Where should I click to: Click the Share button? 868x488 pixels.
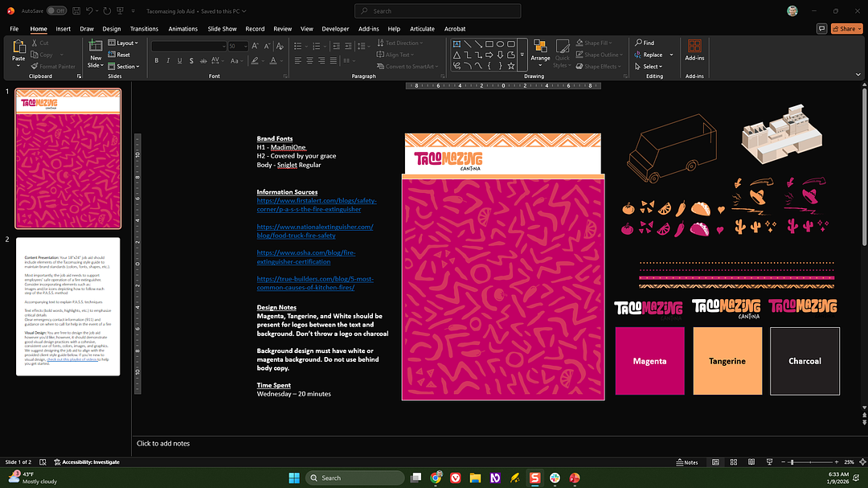pos(845,28)
